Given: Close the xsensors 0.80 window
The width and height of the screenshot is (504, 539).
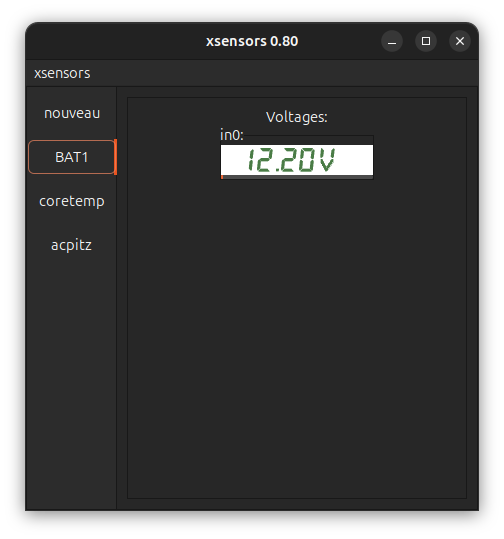Looking at the screenshot, I should 460,41.
